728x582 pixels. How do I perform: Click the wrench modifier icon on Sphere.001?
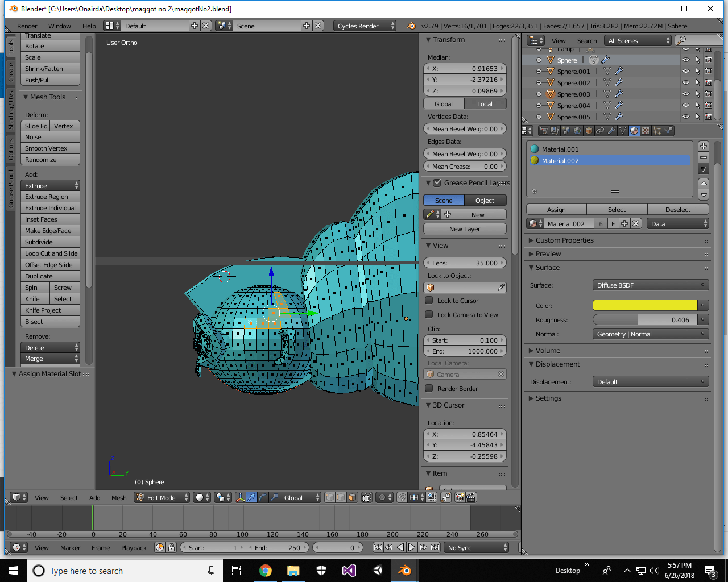point(619,71)
